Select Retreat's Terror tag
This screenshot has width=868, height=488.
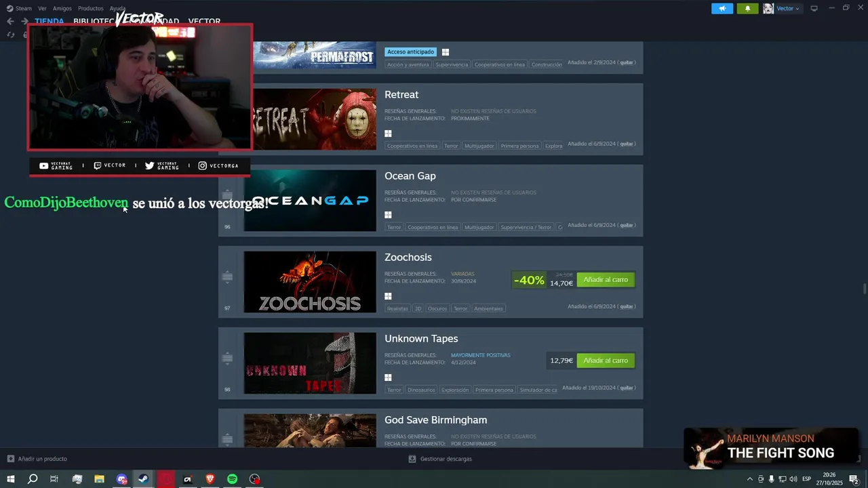[451, 146]
